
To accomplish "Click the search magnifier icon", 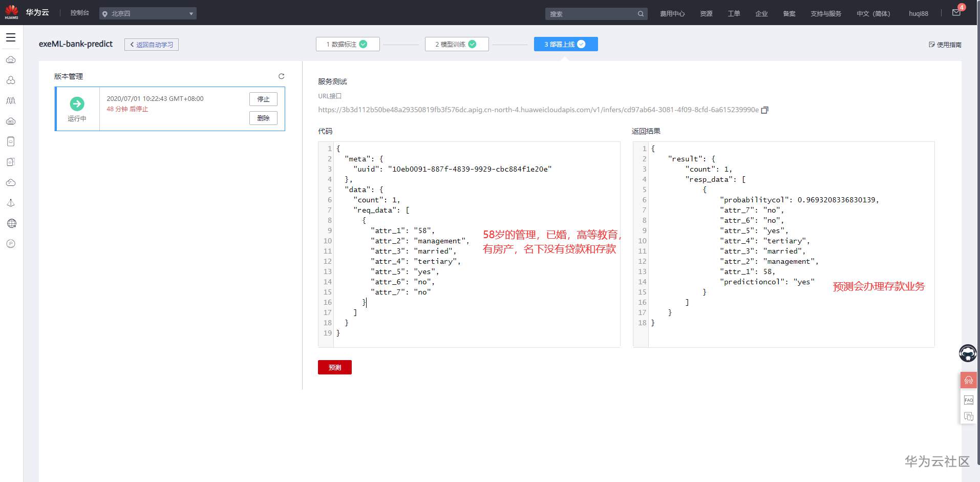I will [x=641, y=14].
